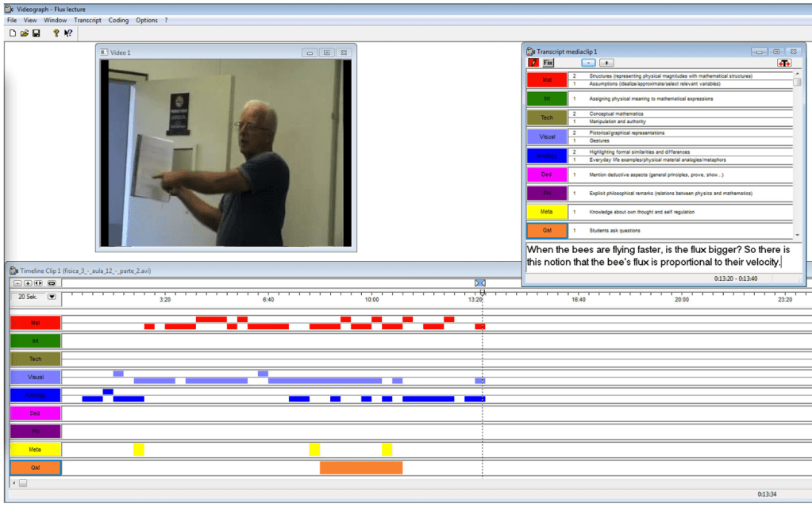
Task: Open the Transcript menu
Action: 87,20
